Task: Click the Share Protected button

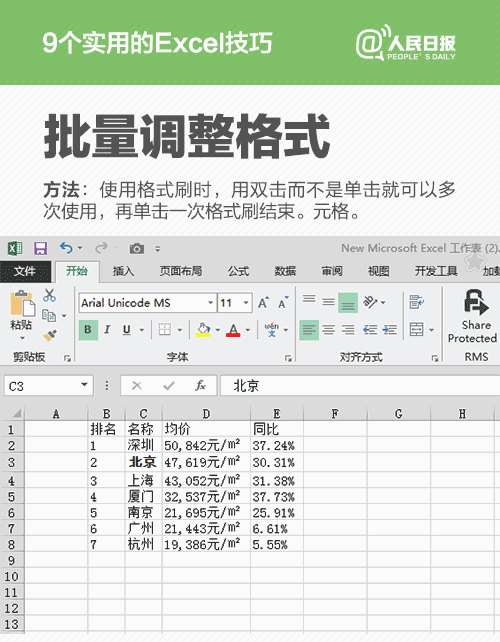Action: (472, 317)
